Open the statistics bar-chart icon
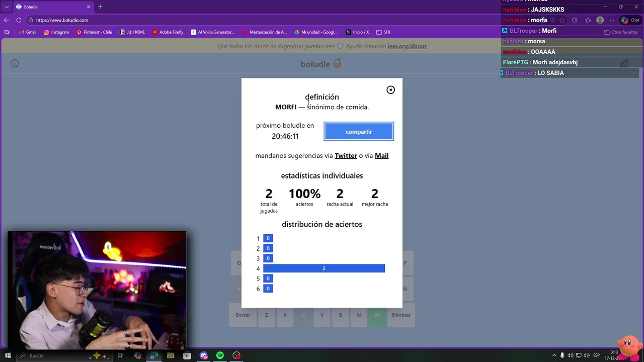Viewport: 644px width, 362px height. pos(624,63)
